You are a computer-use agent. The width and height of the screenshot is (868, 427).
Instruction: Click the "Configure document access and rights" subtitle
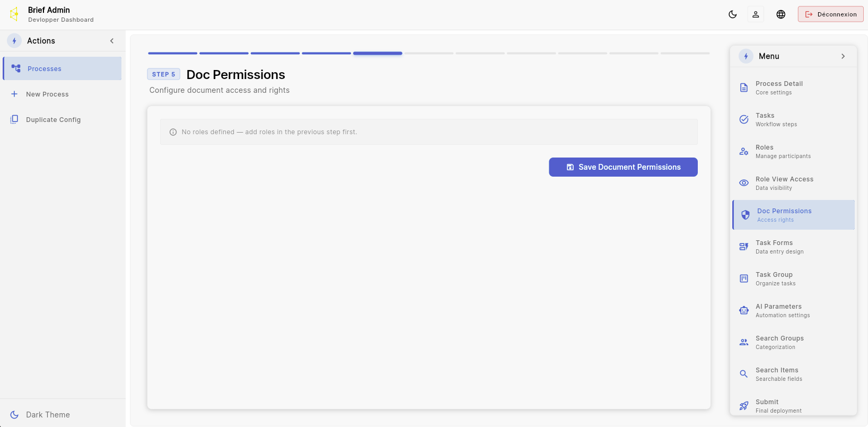[220, 90]
